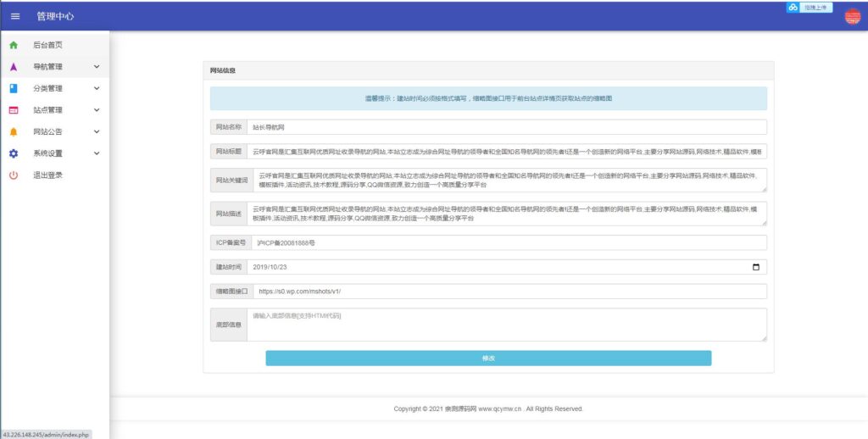Click the red power icon for 退出登录
Screen dimensions: 868x439
tap(14, 175)
